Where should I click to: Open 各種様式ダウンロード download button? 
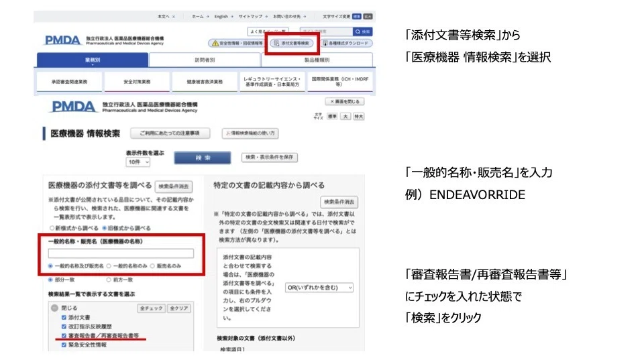(346, 43)
